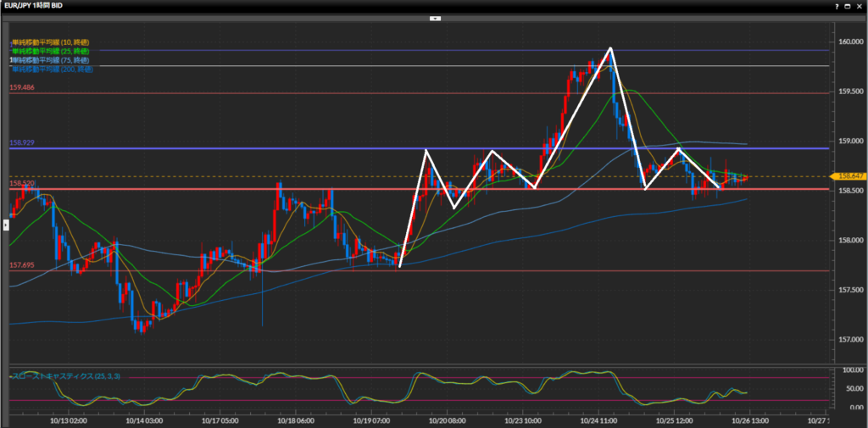Image resolution: width=868 pixels, height=428 pixels.
Task: Close the EUR/JPY chart window
Action: coord(860,6)
